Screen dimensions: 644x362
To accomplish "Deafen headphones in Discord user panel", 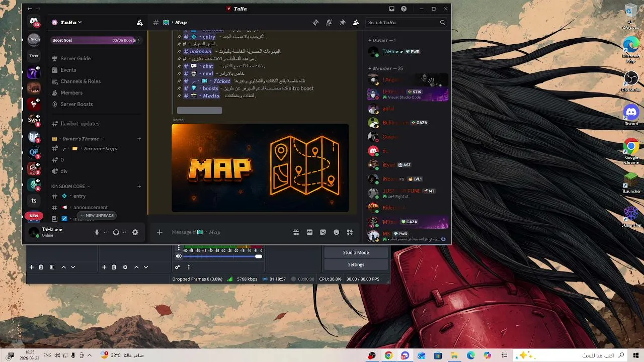I will (116, 232).
